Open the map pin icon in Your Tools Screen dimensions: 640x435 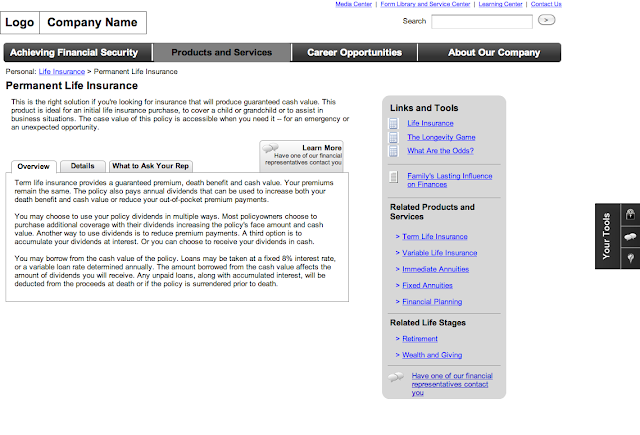tap(630, 258)
